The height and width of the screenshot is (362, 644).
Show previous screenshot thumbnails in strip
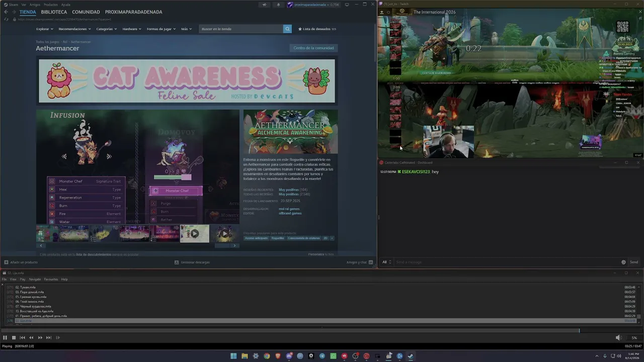click(41, 245)
